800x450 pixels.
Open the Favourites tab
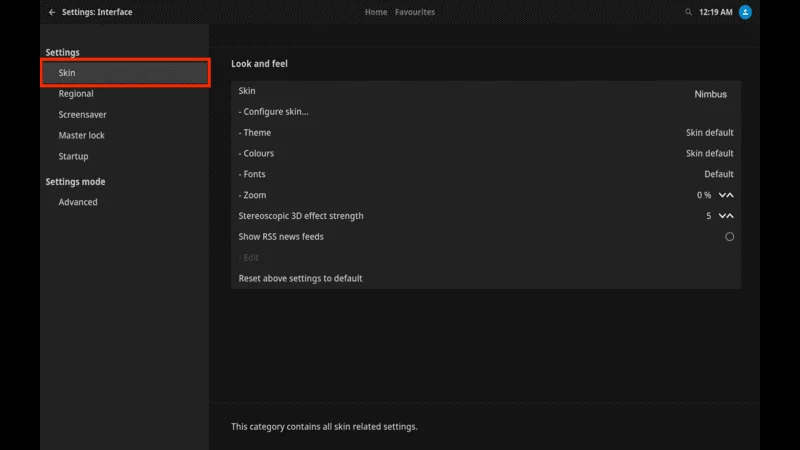click(x=415, y=12)
